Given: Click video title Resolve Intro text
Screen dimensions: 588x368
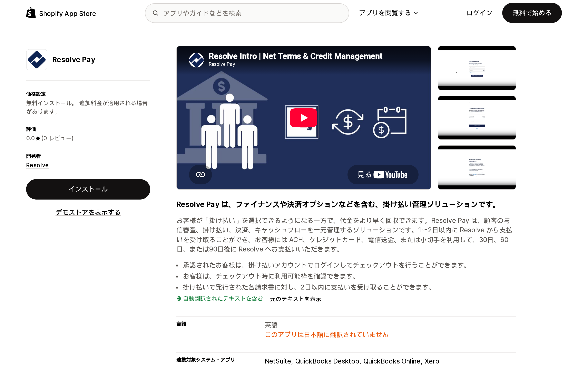Looking at the screenshot, I should click(x=295, y=56).
